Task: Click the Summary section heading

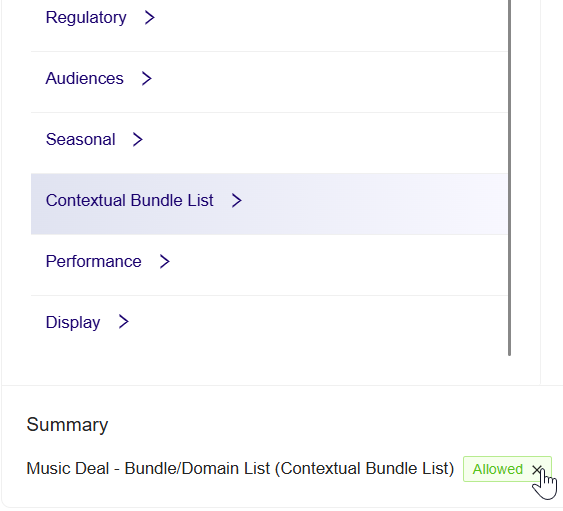Action: (x=67, y=424)
